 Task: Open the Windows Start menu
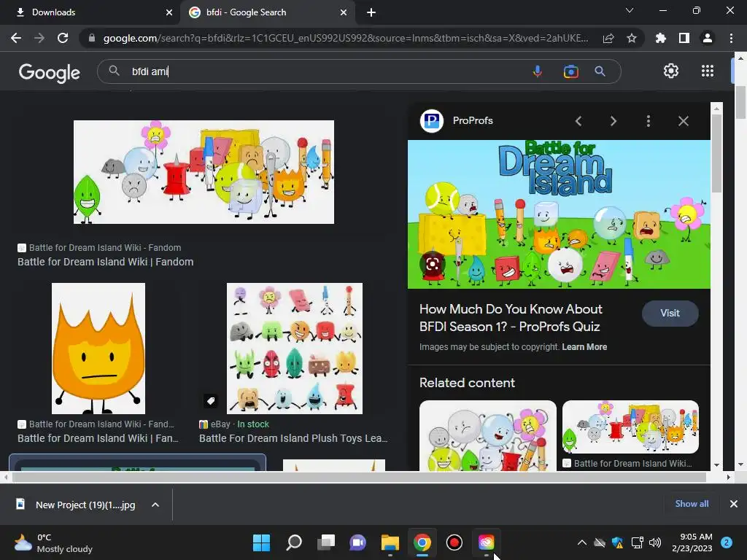tap(261, 542)
